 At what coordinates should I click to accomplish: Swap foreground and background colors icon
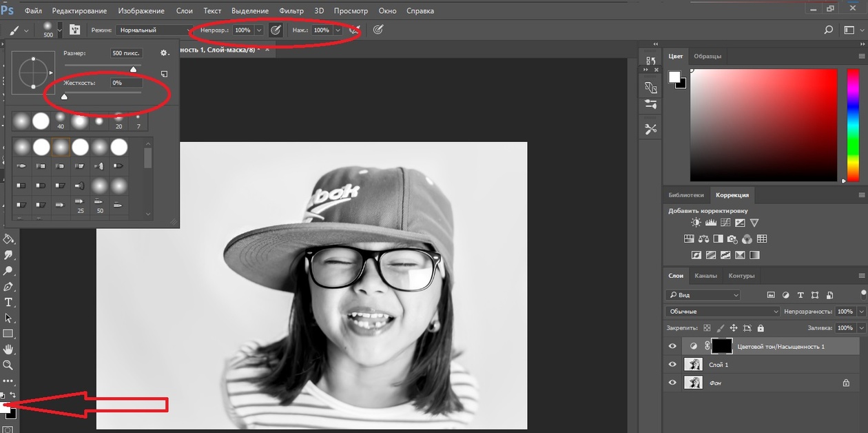(12, 395)
